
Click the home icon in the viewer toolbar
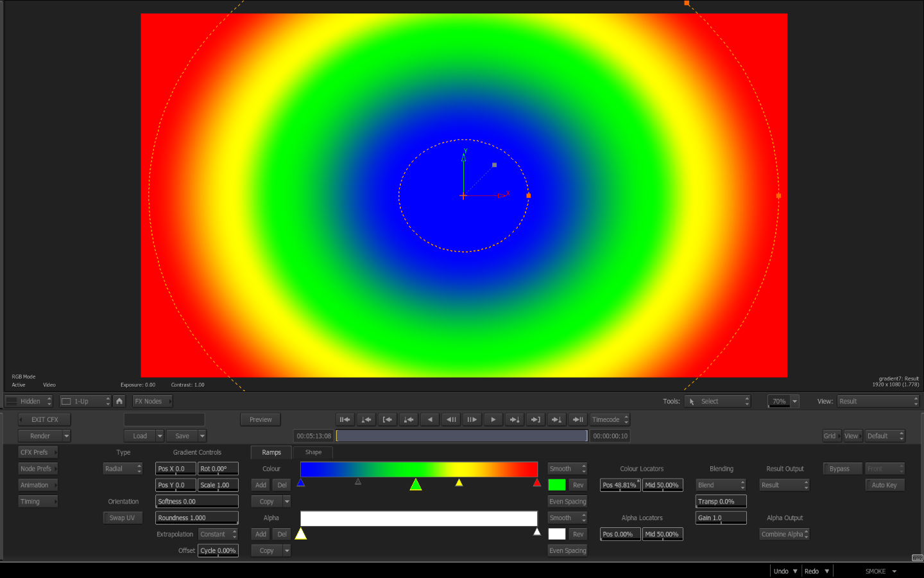pos(119,401)
